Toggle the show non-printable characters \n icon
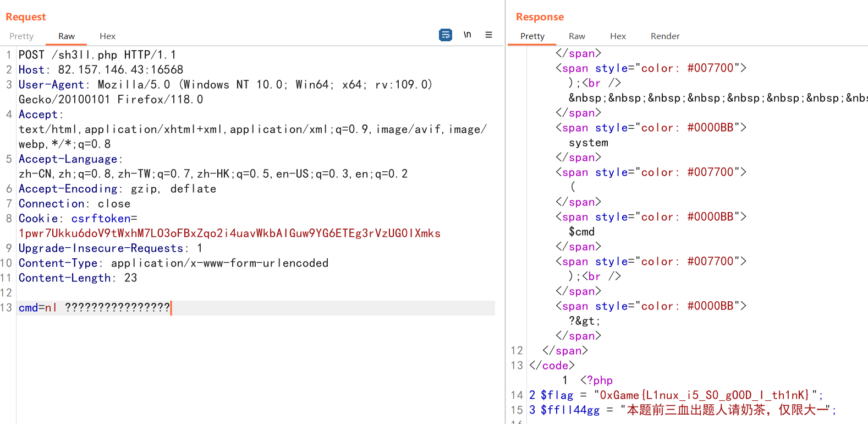 click(x=467, y=35)
